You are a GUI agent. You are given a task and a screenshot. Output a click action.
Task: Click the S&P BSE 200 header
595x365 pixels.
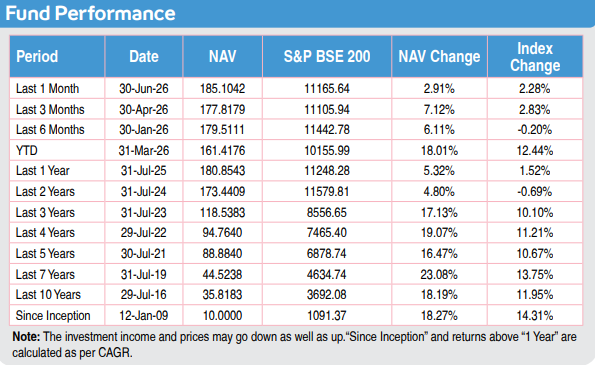point(327,57)
